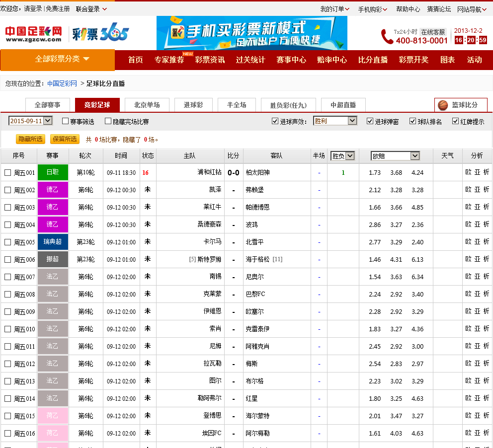The height and width of the screenshot is (448, 493).
Task: Toggle the 进球声效 checkbox
Action: pos(275,121)
